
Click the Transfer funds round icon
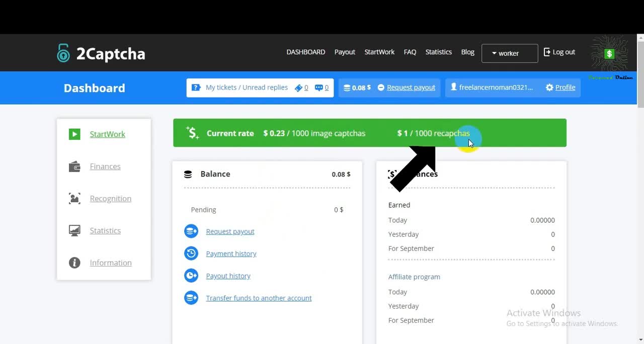click(x=191, y=298)
